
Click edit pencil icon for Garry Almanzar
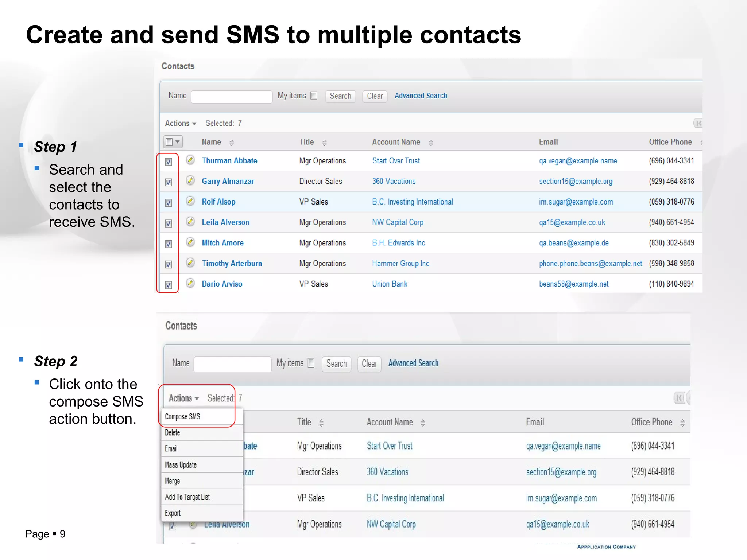190,180
